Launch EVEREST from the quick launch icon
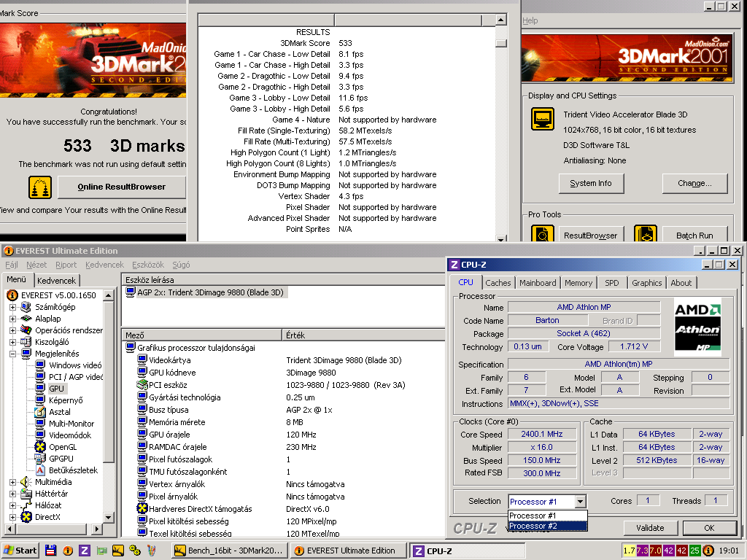747x560 pixels. (68, 551)
